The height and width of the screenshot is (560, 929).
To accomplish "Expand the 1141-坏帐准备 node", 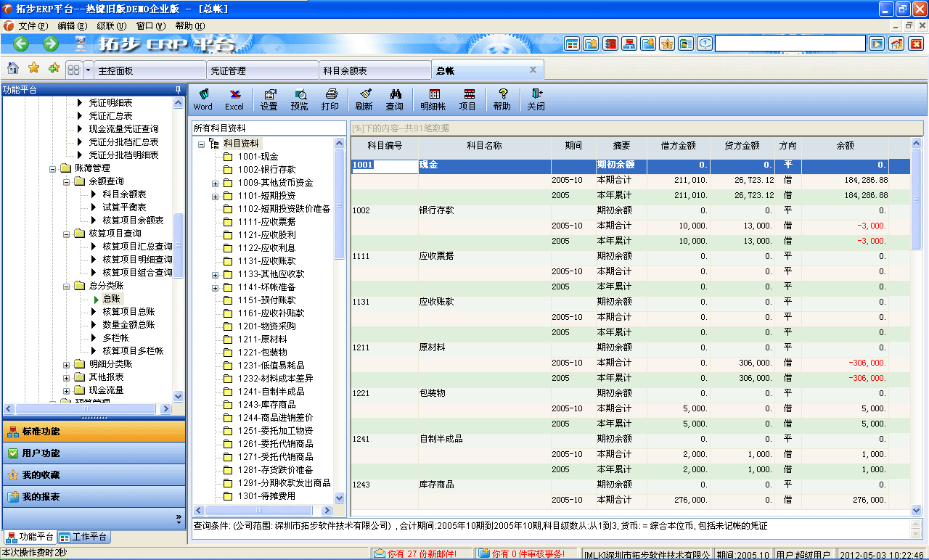I will [x=214, y=288].
